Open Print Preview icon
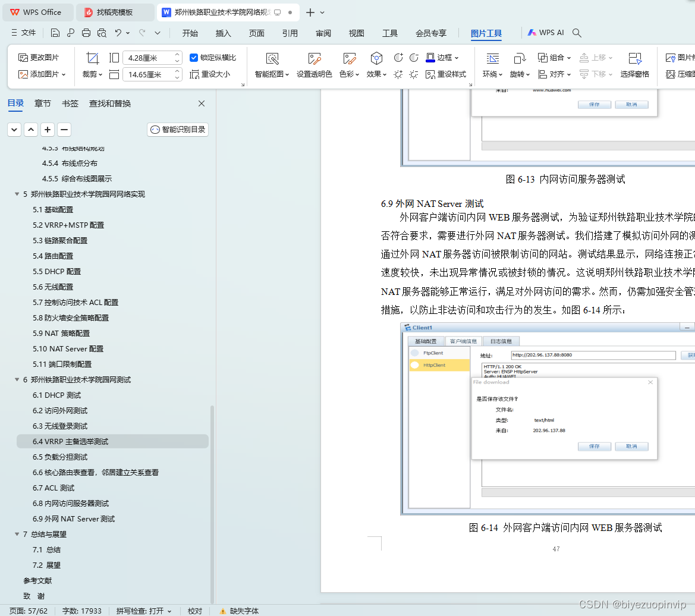 [102, 33]
